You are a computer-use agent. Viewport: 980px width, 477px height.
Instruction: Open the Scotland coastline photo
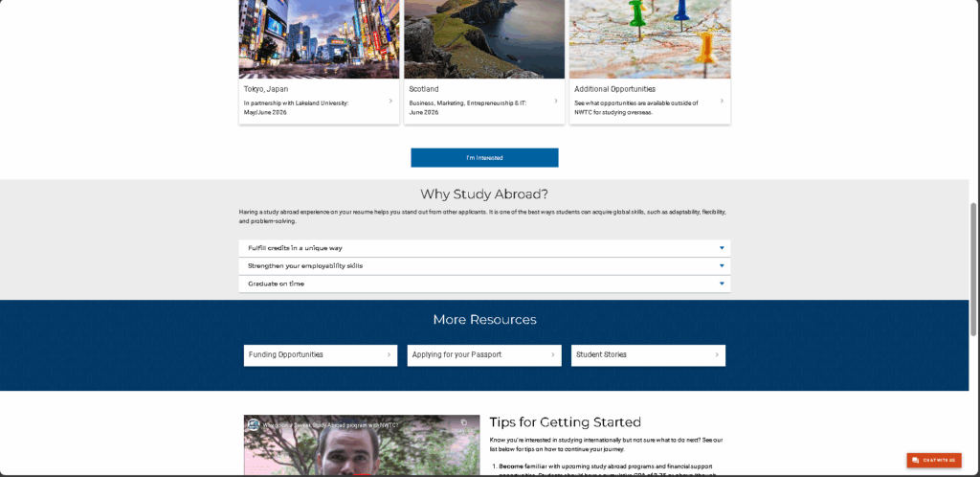(x=484, y=38)
